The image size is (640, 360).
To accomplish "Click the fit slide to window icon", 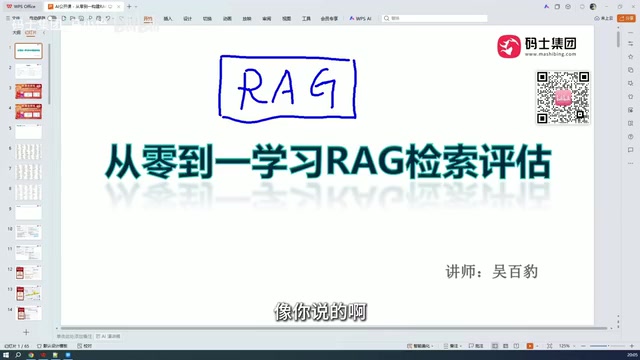I will (x=549, y=346).
